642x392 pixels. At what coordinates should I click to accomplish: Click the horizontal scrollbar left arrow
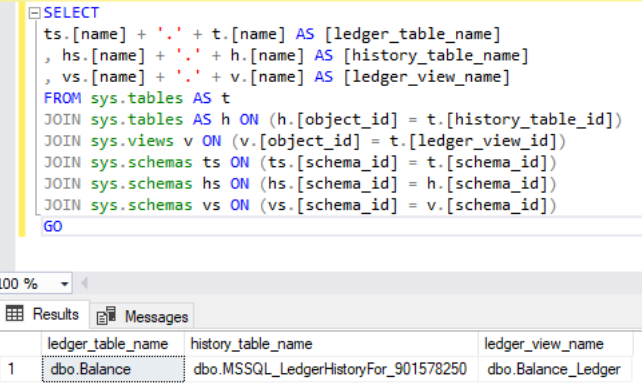pyautogui.click(x=84, y=283)
